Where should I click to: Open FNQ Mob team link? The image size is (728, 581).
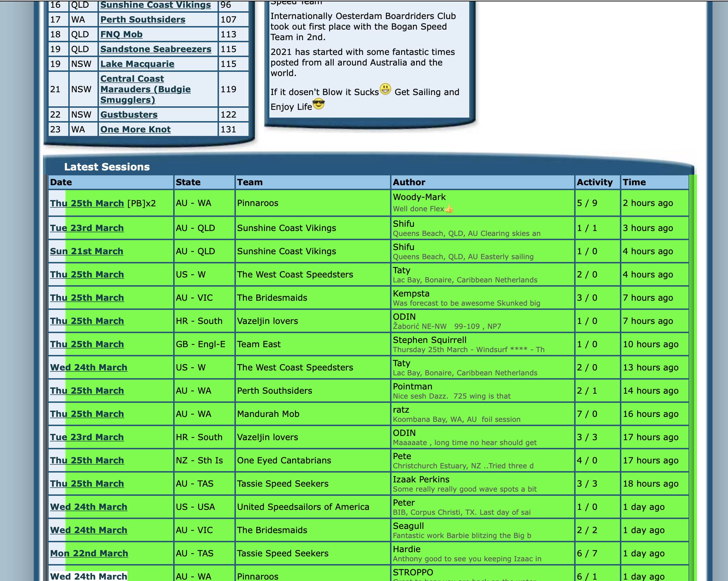coord(121,34)
